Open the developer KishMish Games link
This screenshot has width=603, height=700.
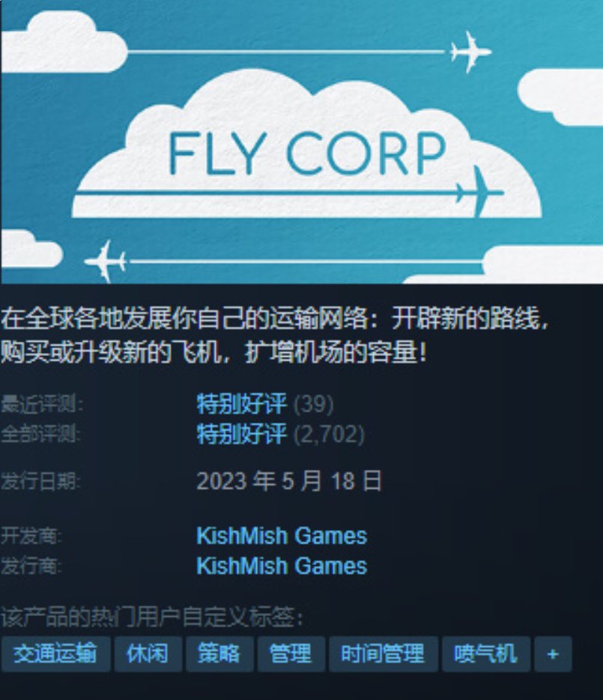point(282,536)
